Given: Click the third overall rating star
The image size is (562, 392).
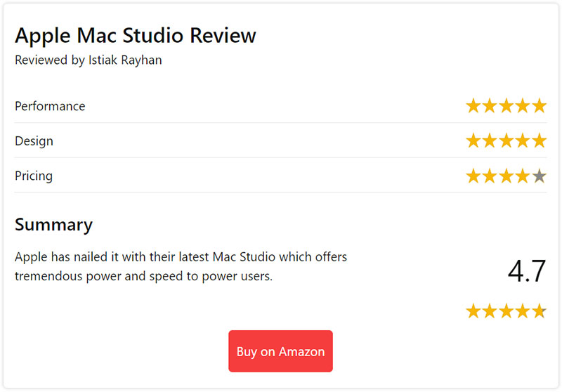Looking at the screenshot, I should tap(506, 311).
